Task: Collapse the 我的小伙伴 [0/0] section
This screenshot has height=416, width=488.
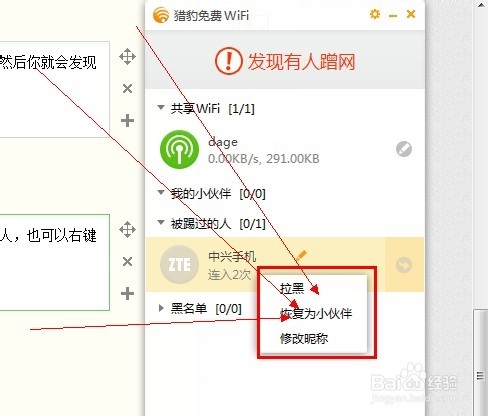Action: coord(161,193)
